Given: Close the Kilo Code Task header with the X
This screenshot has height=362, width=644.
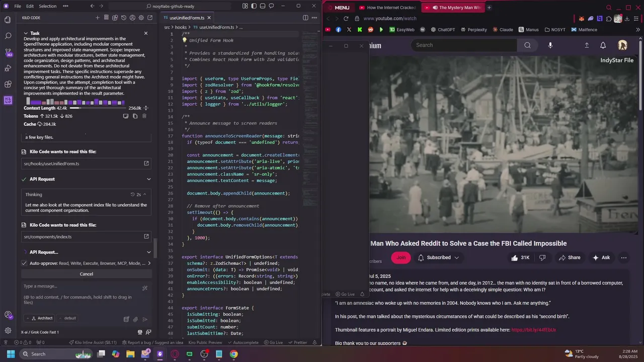Looking at the screenshot, I should [146, 33].
